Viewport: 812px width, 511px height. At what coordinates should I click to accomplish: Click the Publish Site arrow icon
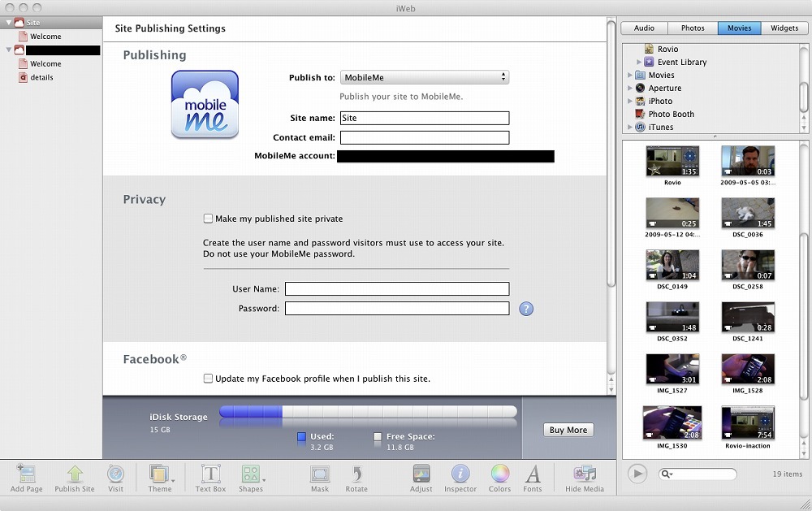pyautogui.click(x=75, y=473)
